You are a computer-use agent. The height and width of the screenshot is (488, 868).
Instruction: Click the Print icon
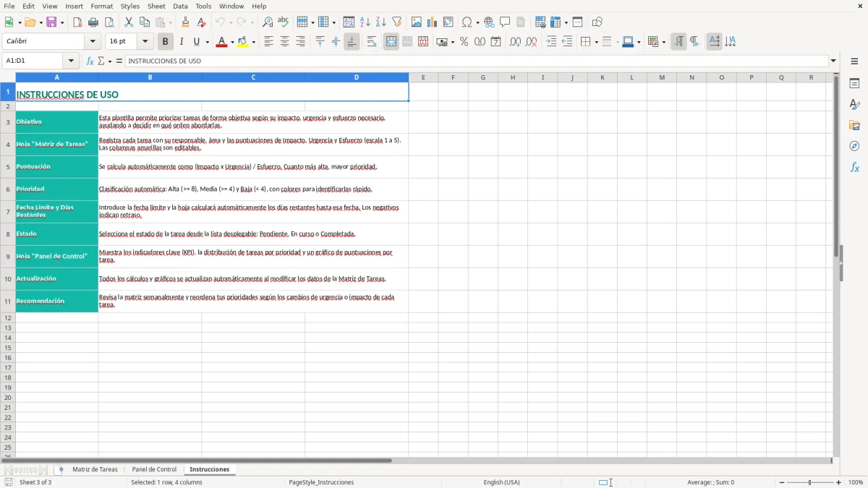(93, 22)
